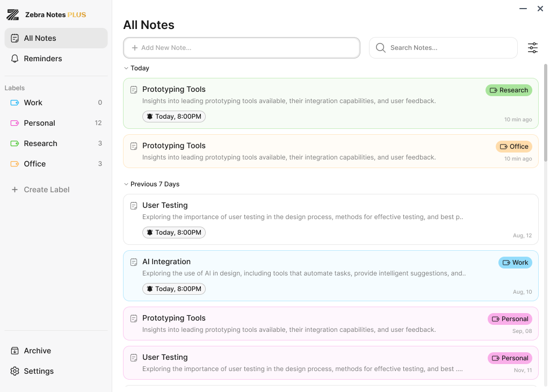Click the blue Work label tag icon
The image size is (550, 392).
15,103
